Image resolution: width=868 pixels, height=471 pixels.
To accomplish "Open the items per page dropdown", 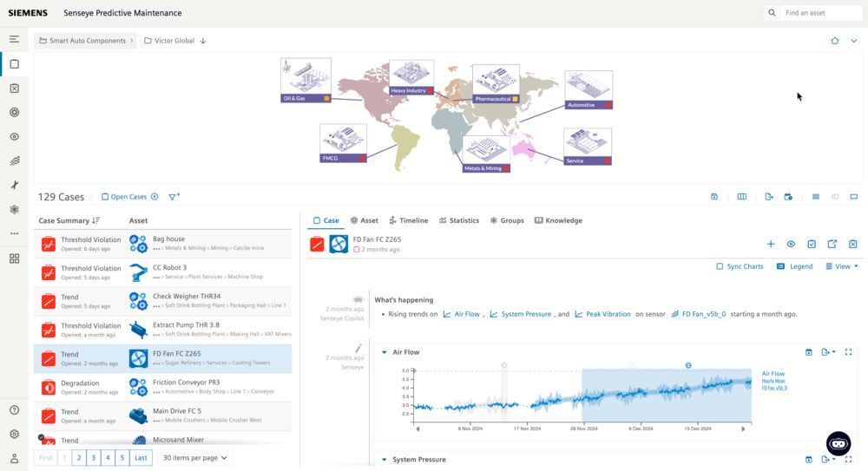I will pos(195,457).
